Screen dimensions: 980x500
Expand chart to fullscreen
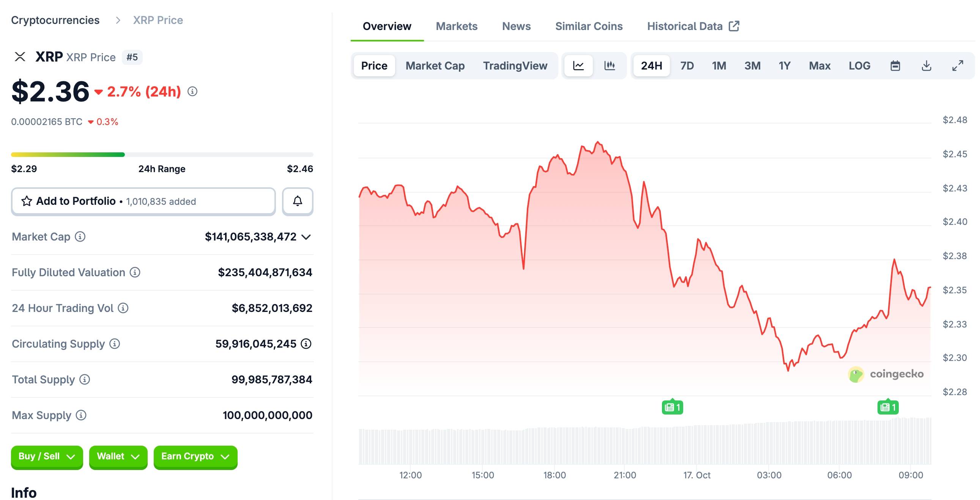click(x=958, y=66)
